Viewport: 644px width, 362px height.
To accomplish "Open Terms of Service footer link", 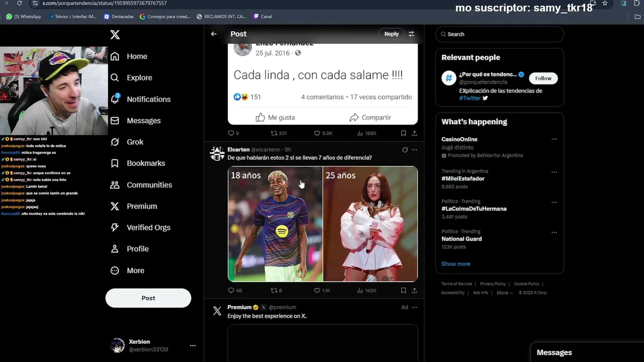I will (456, 284).
